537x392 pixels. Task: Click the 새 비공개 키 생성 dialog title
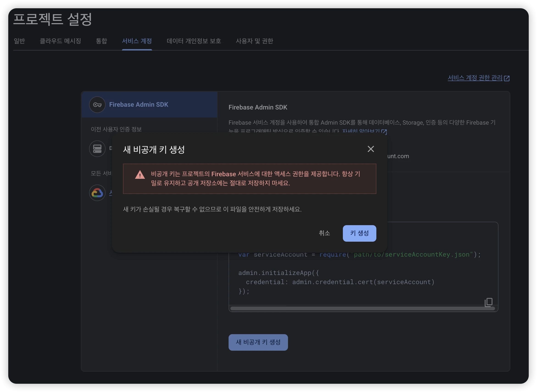click(154, 149)
